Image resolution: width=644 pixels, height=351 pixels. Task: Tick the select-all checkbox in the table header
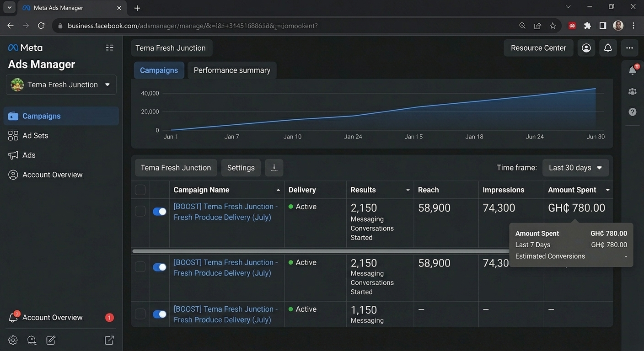click(140, 190)
